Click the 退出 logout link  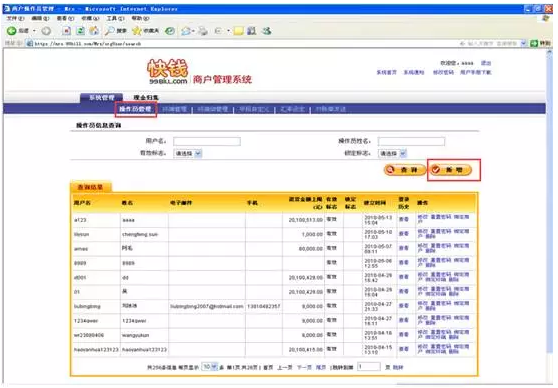(486, 63)
